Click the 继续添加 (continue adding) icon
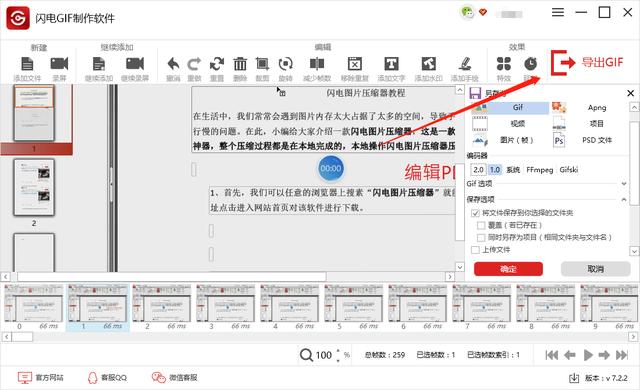 coord(99,64)
